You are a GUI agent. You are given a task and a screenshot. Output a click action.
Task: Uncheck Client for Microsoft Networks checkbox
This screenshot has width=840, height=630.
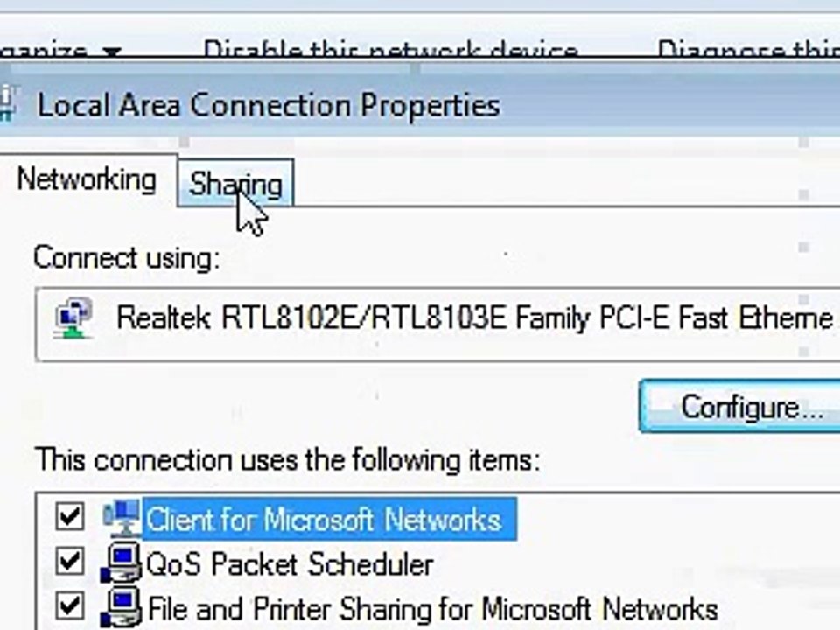coord(70,517)
